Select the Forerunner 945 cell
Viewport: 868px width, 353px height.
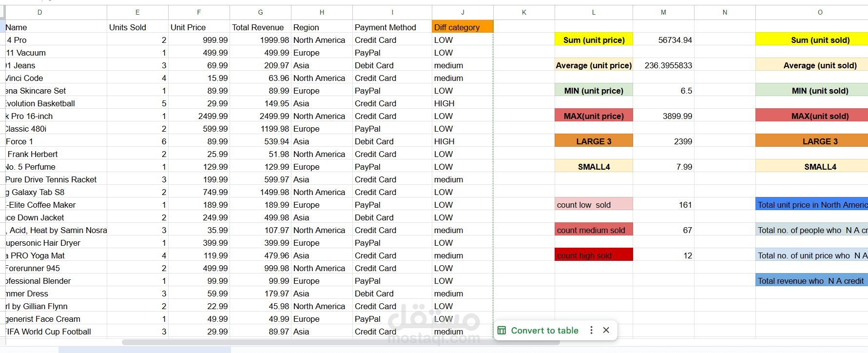coord(56,268)
